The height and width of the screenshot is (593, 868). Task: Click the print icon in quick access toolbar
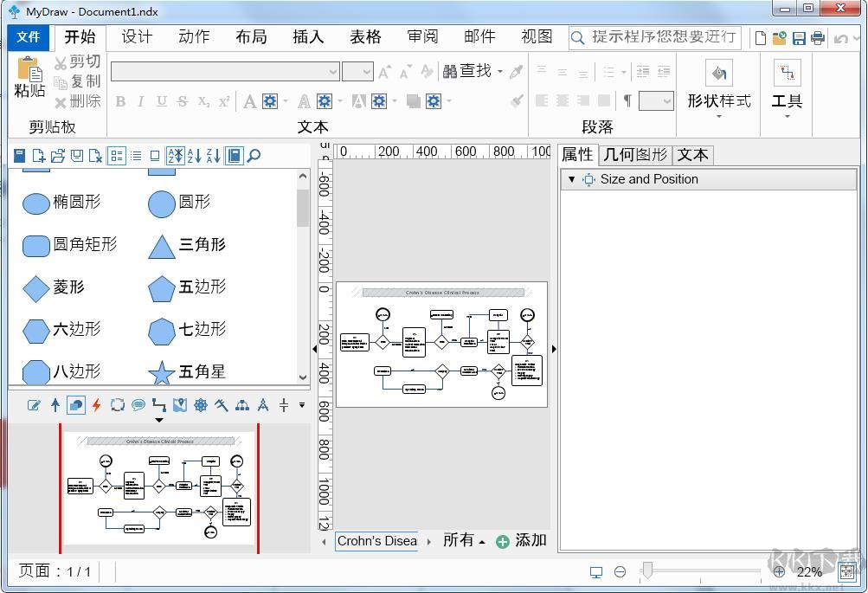tap(817, 38)
